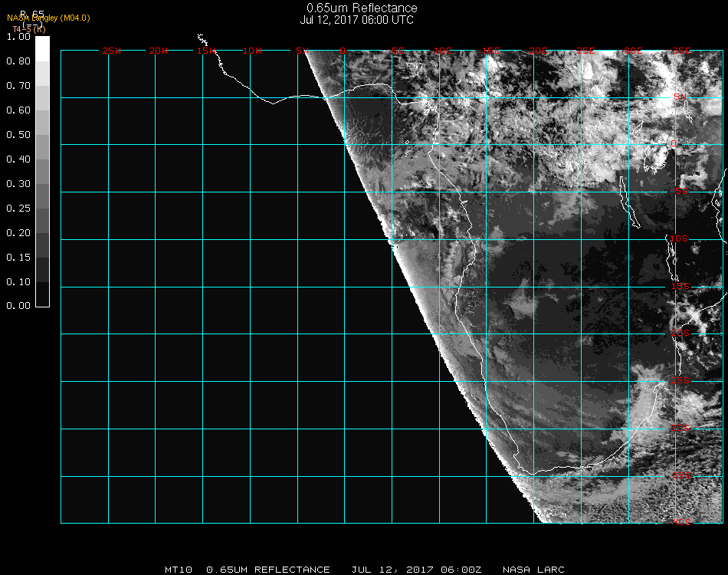Click the "0.65UM REFLECTANCE" text in the footer
This screenshot has height=575, width=728.
pos(268,570)
